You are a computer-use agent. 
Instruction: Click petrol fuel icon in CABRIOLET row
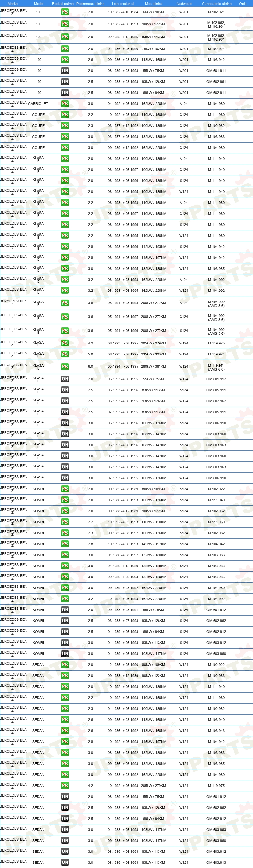click(x=65, y=104)
